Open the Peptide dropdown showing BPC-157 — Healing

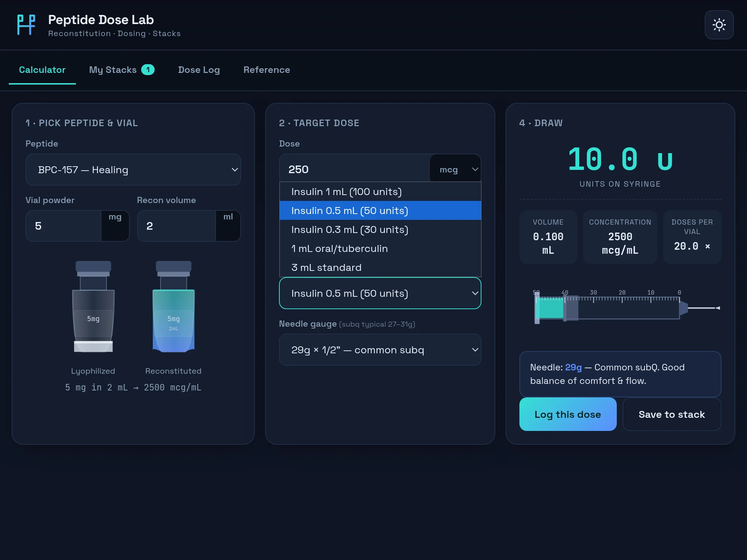click(133, 170)
